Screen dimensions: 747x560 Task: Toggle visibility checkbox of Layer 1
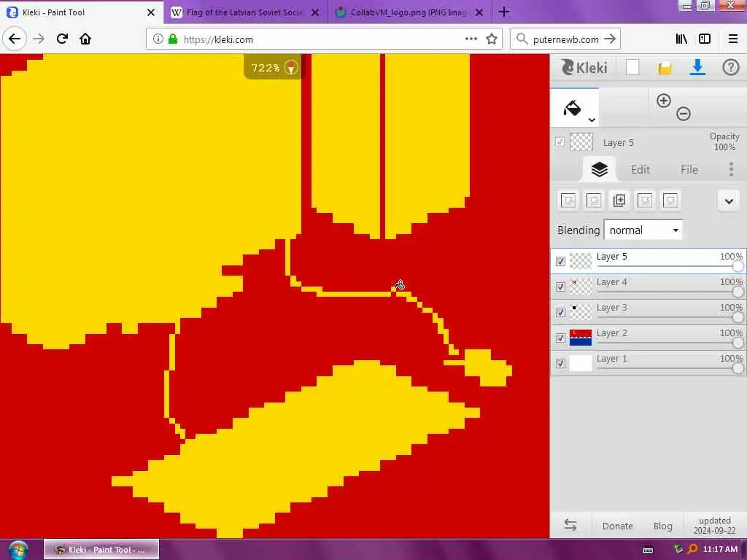(560, 363)
